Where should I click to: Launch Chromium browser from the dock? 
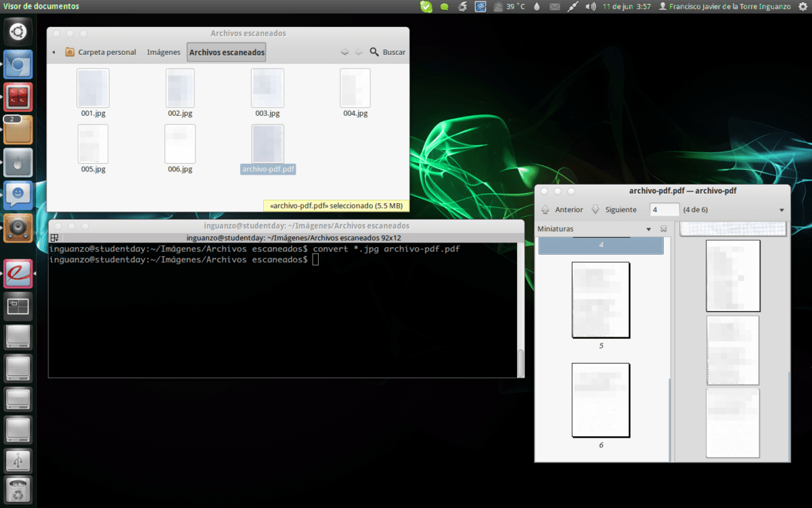[18, 65]
